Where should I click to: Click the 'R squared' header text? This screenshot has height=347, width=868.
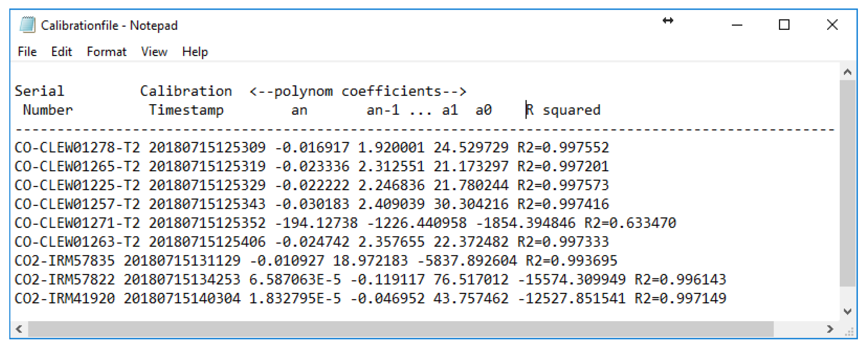(x=563, y=110)
